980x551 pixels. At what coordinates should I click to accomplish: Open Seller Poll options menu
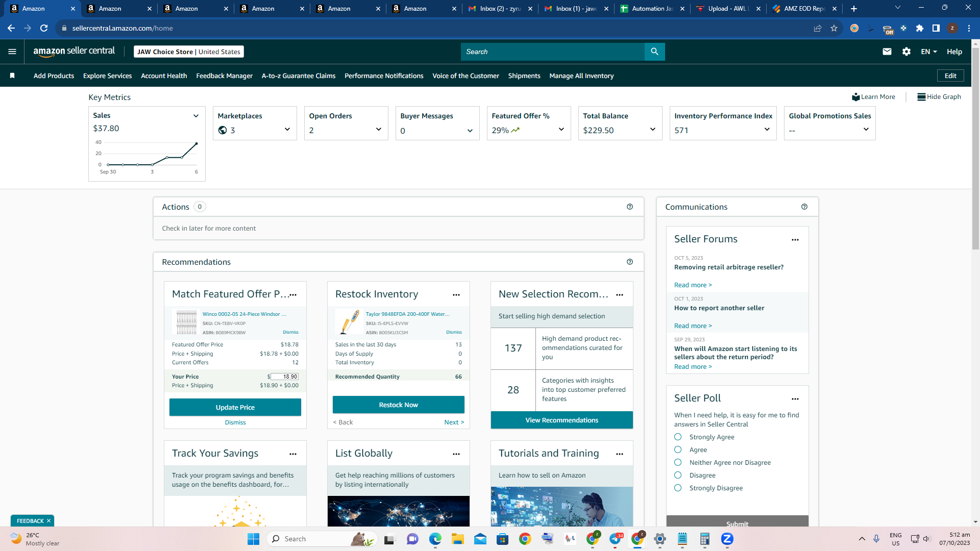tap(795, 399)
